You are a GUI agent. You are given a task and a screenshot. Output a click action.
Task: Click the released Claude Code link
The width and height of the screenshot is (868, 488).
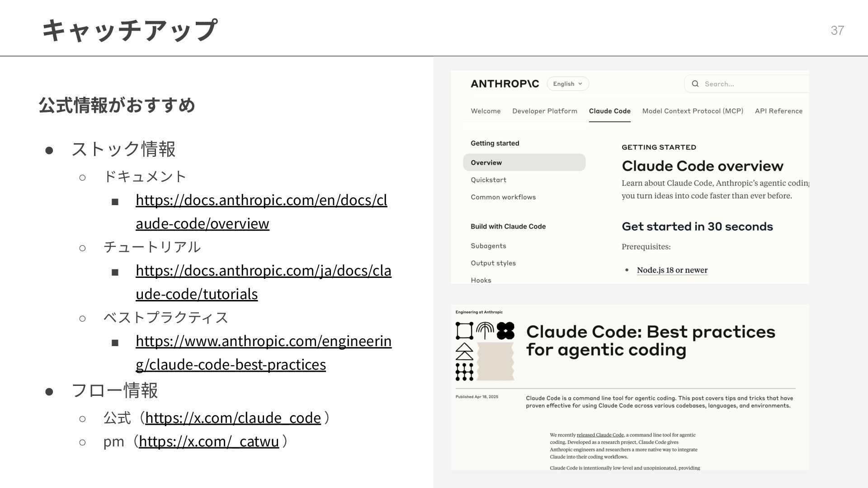coord(600,435)
